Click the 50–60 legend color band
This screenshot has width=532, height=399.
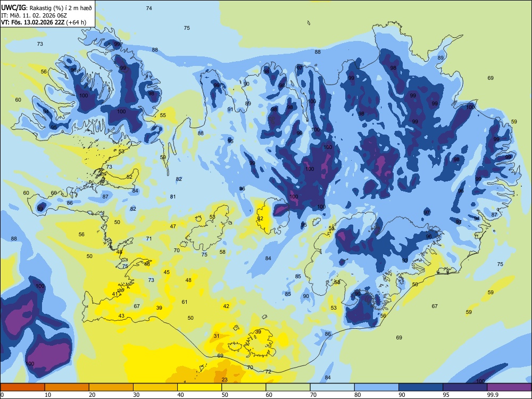point(244,387)
